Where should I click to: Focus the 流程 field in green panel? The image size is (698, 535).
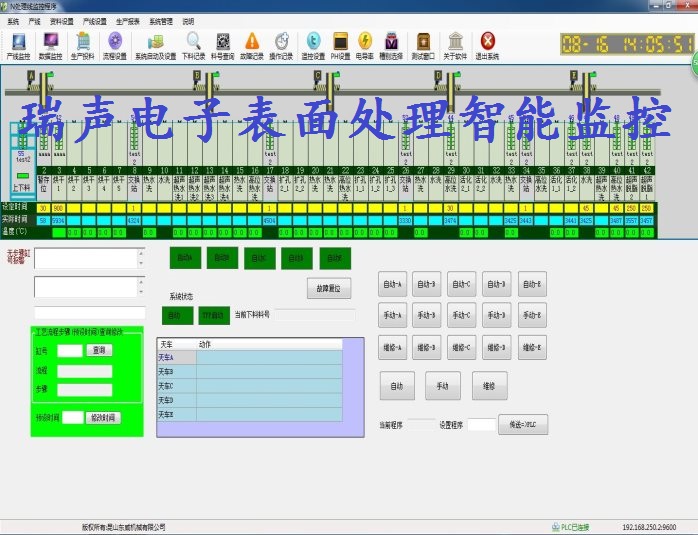85,371
